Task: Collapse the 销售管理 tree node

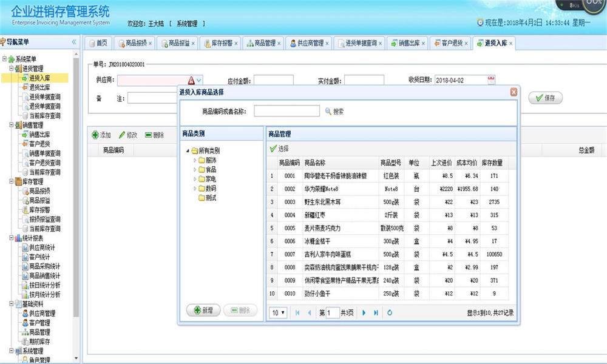Action: pos(11,125)
